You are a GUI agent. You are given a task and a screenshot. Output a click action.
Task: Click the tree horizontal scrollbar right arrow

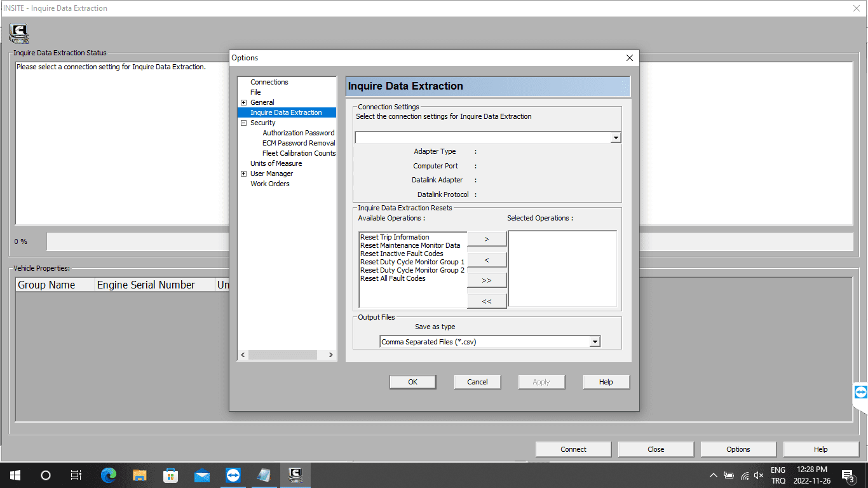[x=330, y=355]
